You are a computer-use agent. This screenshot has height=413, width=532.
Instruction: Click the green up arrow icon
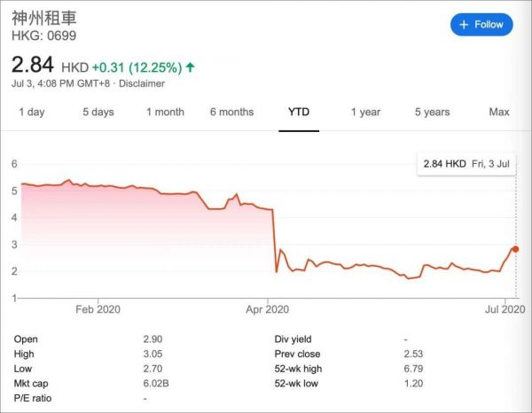click(191, 66)
